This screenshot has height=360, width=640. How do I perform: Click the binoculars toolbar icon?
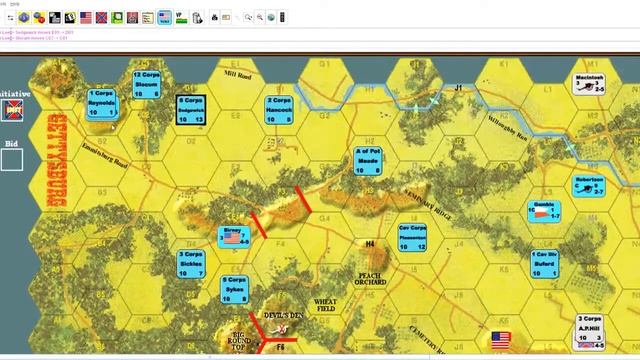[214, 18]
